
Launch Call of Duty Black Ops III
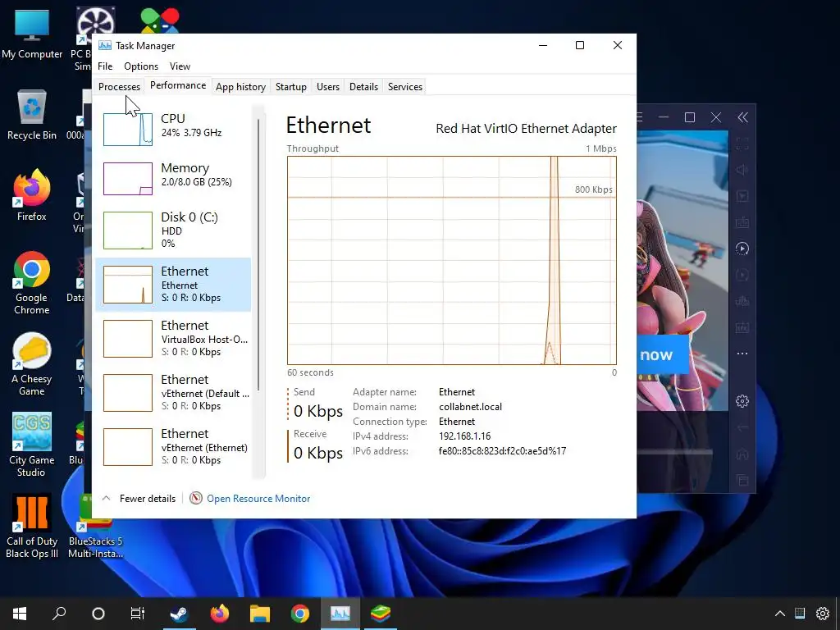(32, 526)
